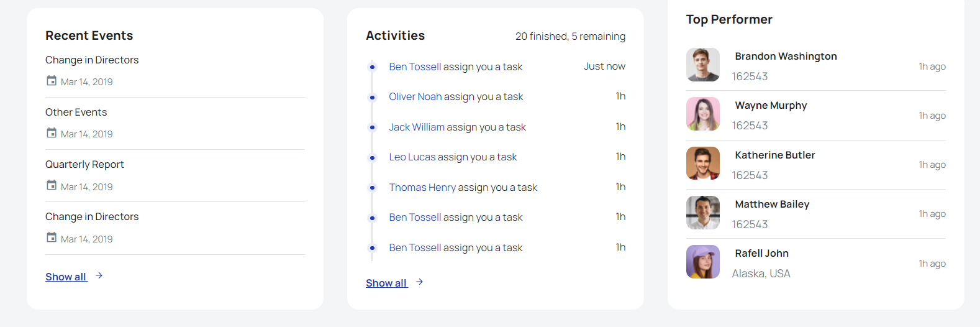Open Wayne Murphy's avatar photo
This screenshot has height=327, width=980.
click(x=702, y=114)
